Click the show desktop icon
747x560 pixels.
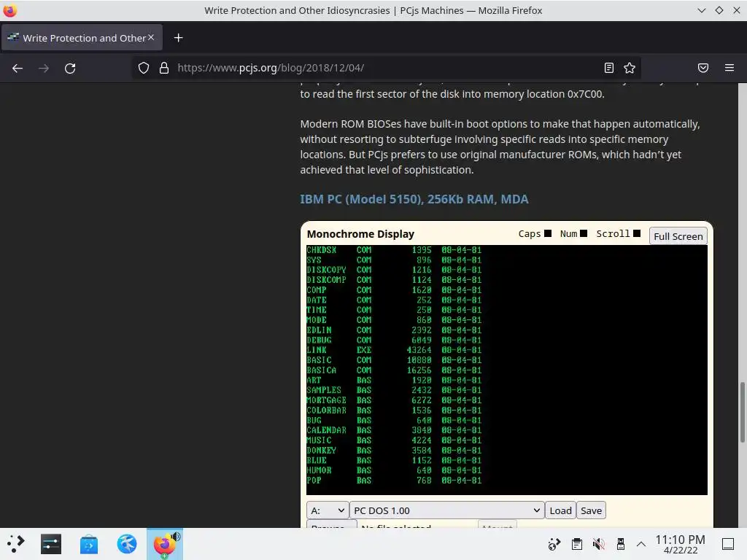pos(728,544)
